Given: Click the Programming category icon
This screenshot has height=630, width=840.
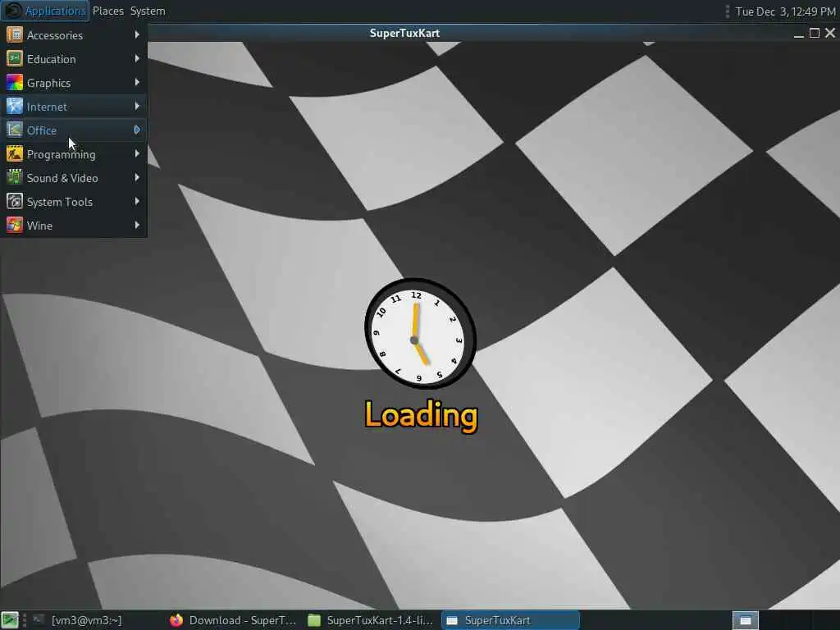Looking at the screenshot, I should click(x=15, y=153).
